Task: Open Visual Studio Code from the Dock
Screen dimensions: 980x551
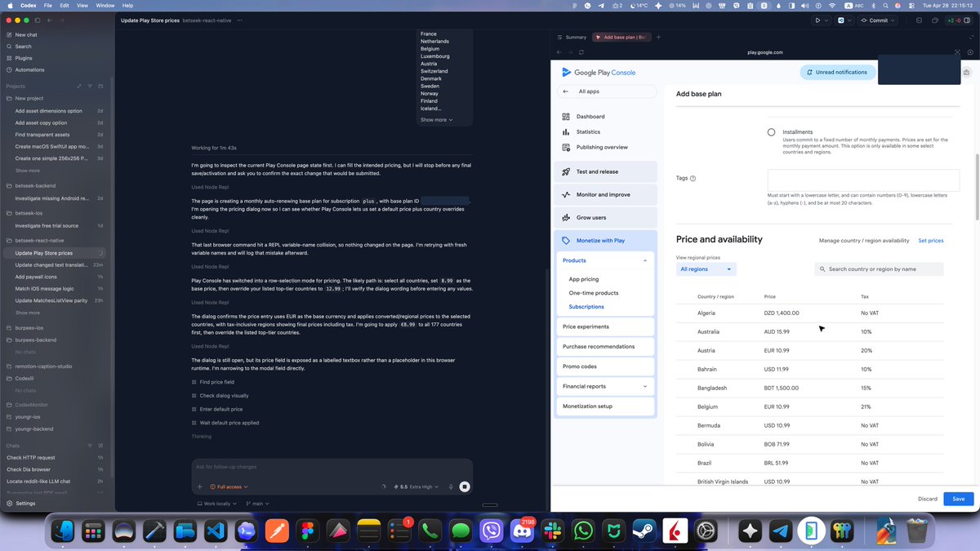Action: [x=216, y=531]
